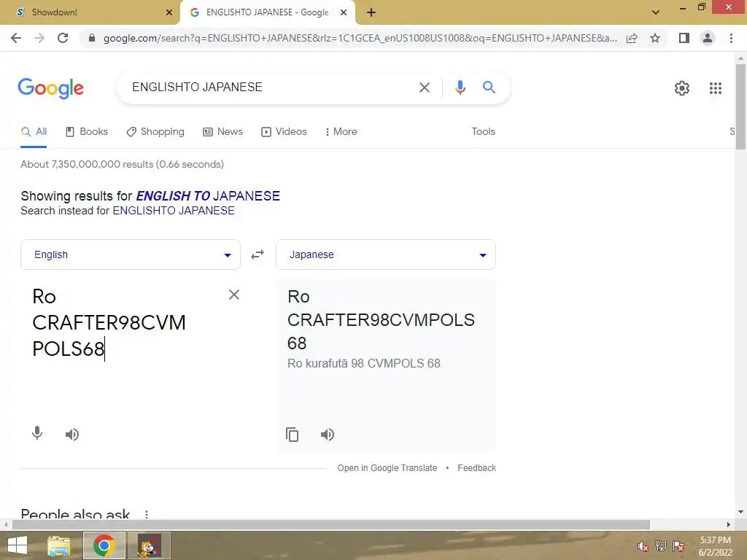This screenshot has height=560, width=747.
Task: Listen to the Japanese translation audio
Action: [x=328, y=435]
